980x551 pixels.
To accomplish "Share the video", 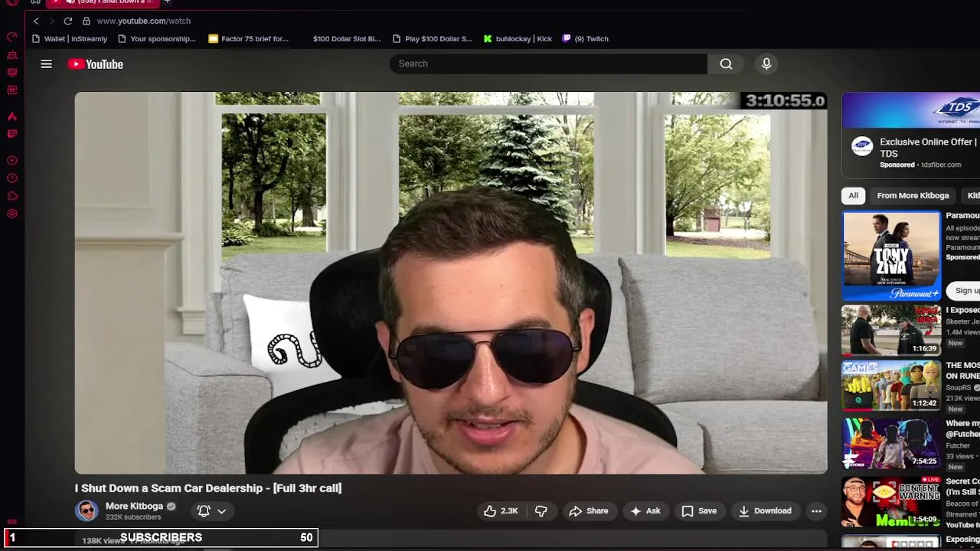I will tap(589, 510).
